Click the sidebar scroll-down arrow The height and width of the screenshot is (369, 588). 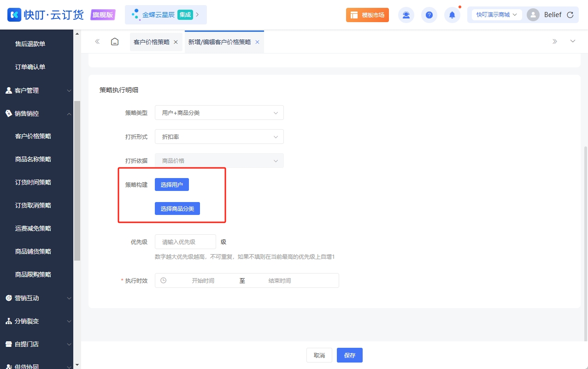click(x=77, y=365)
